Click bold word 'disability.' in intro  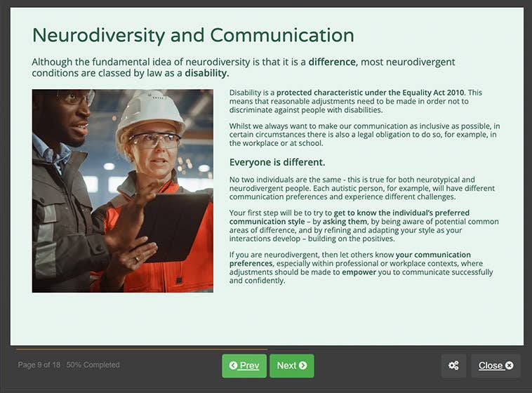[207, 73]
